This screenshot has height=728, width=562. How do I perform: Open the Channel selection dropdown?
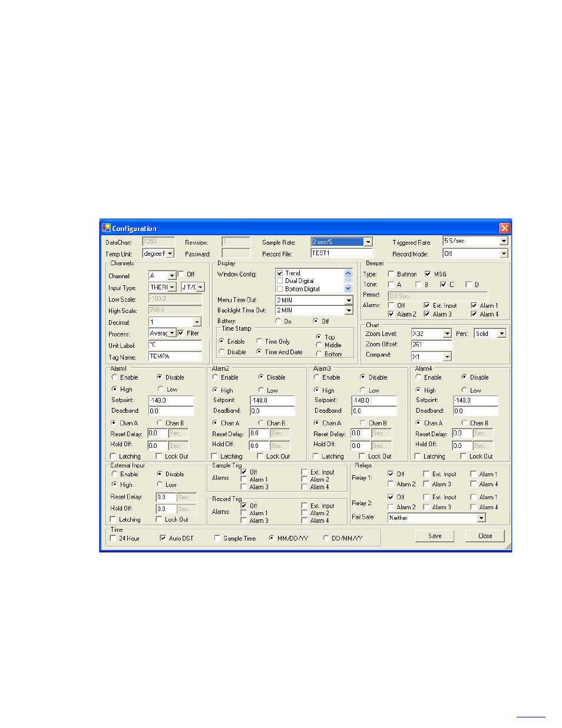tap(172, 275)
